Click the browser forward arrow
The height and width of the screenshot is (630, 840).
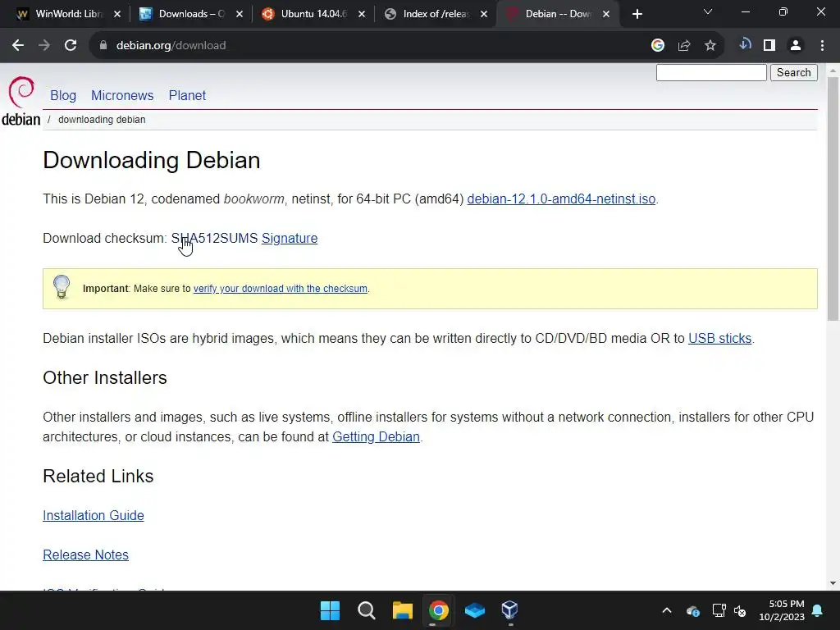tap(44, 46)
